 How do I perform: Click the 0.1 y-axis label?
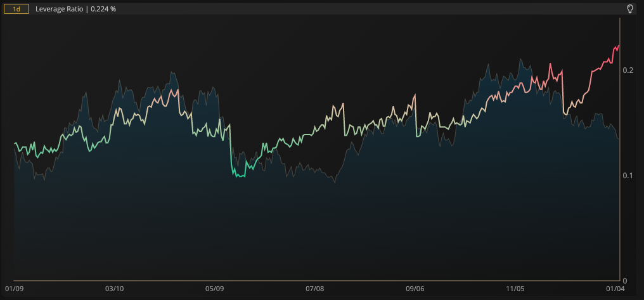[x=628, y=176]
